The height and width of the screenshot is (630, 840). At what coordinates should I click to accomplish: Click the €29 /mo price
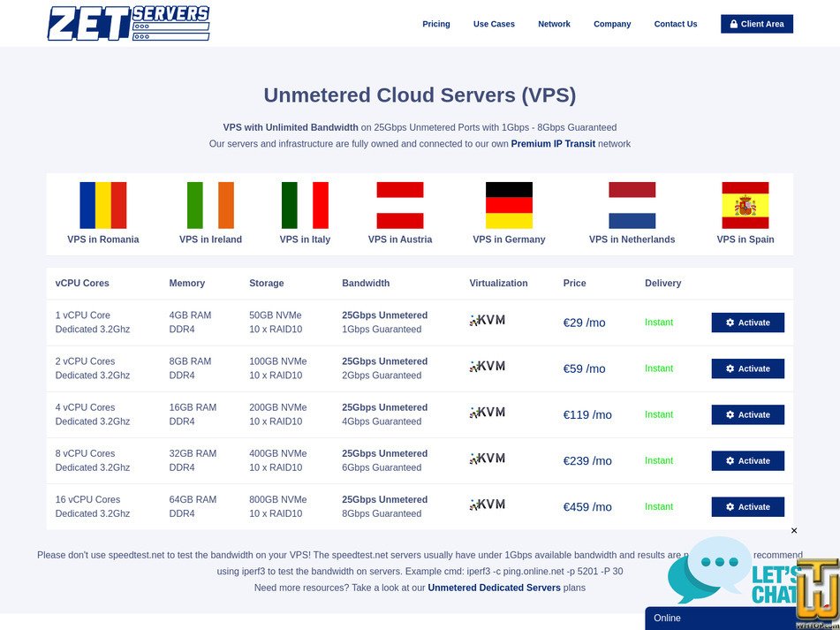pos(584,323)
